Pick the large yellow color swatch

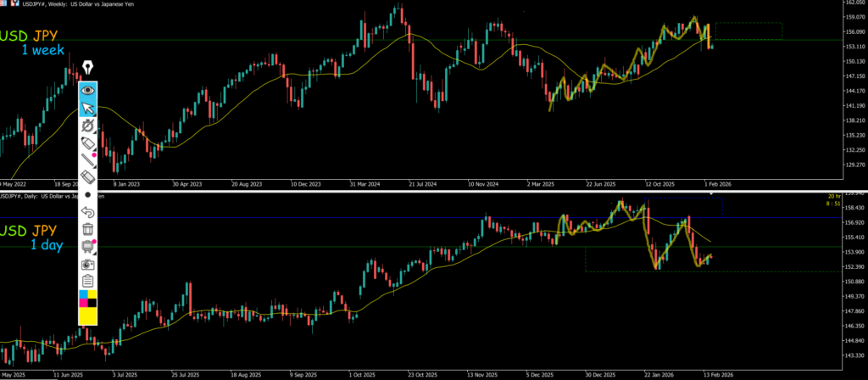(88, 316)
